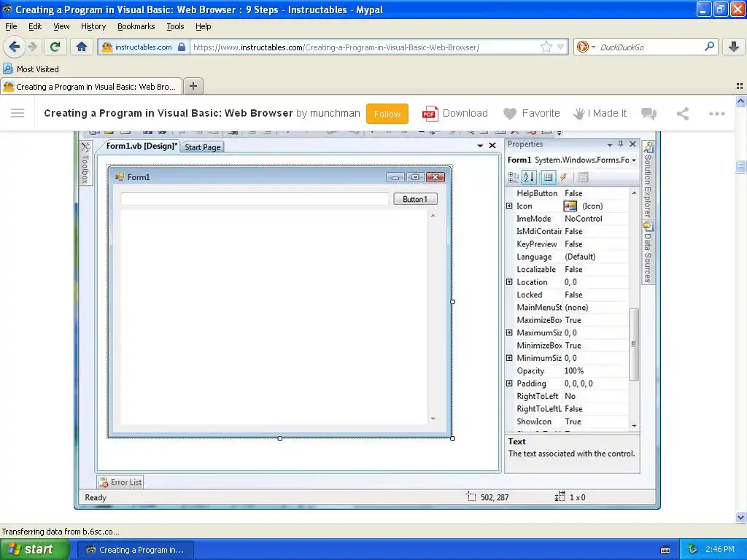Click the page scrollbar down arrow
This screenshot has width=747, height=560.
(740, 517)
